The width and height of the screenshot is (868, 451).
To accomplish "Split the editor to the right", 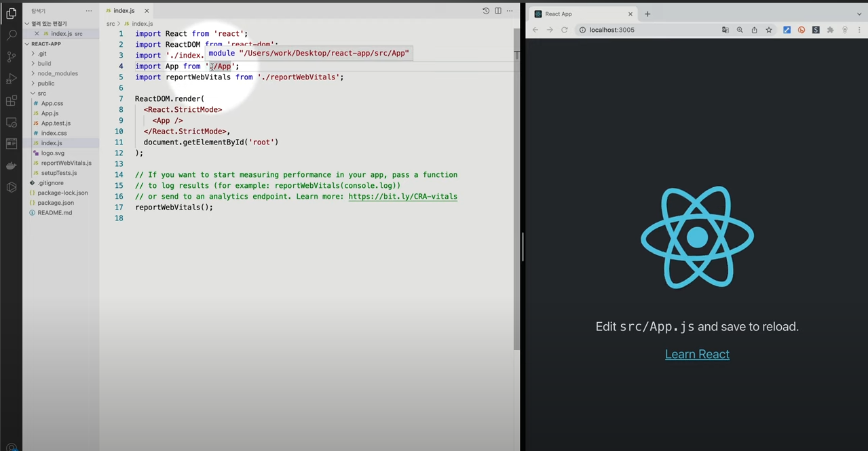I will point(498,11).
